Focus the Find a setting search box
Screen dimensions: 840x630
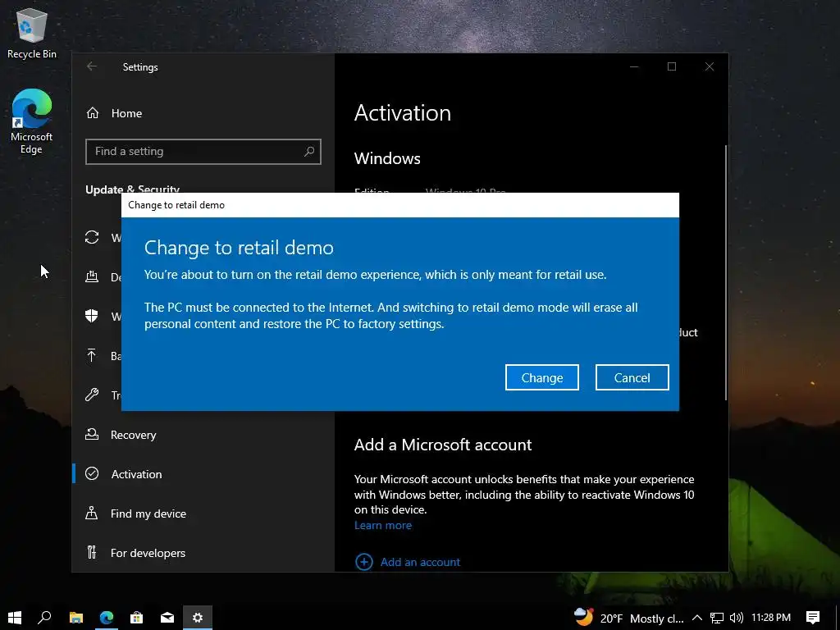(x=203, y=152)
